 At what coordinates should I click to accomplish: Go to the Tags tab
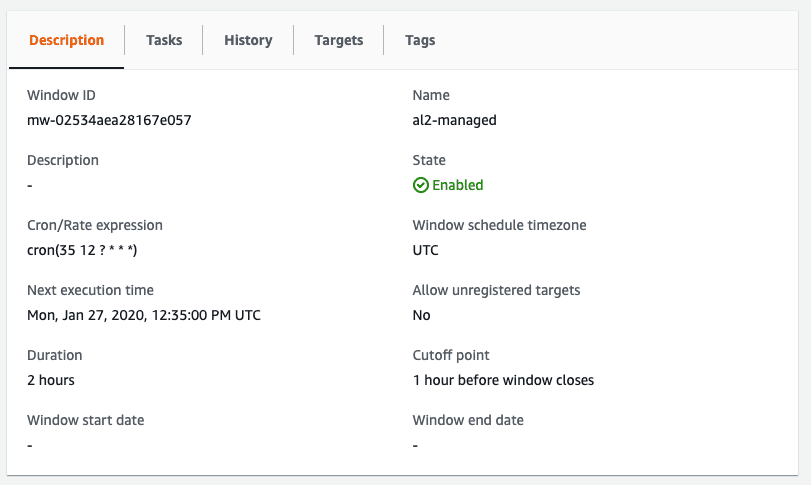[x=420, y=40]
